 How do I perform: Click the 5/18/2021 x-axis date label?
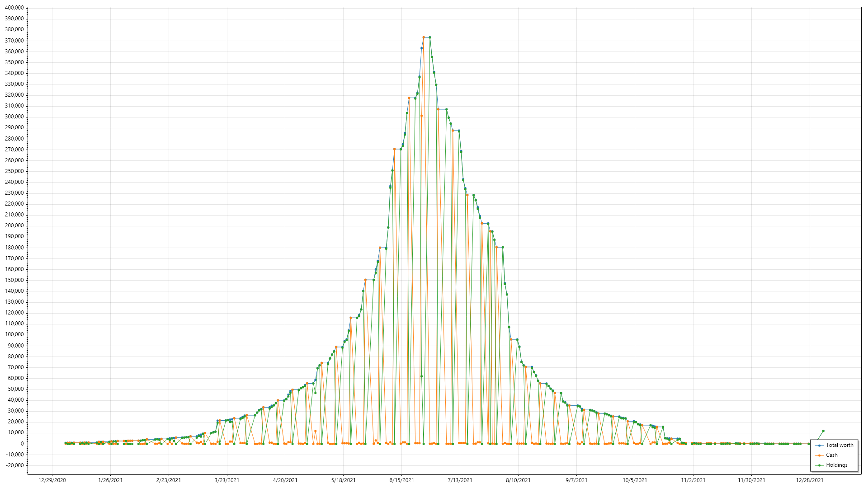[344, 480]
